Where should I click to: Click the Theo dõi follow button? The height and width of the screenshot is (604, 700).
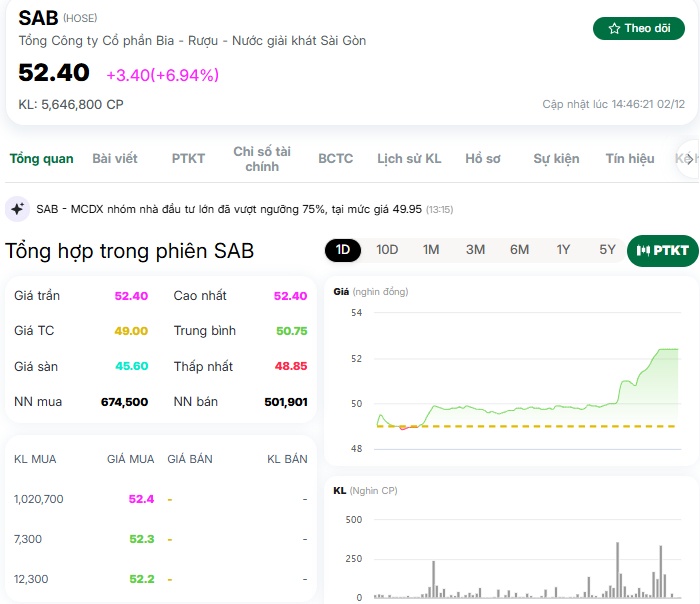pos(638,29)
